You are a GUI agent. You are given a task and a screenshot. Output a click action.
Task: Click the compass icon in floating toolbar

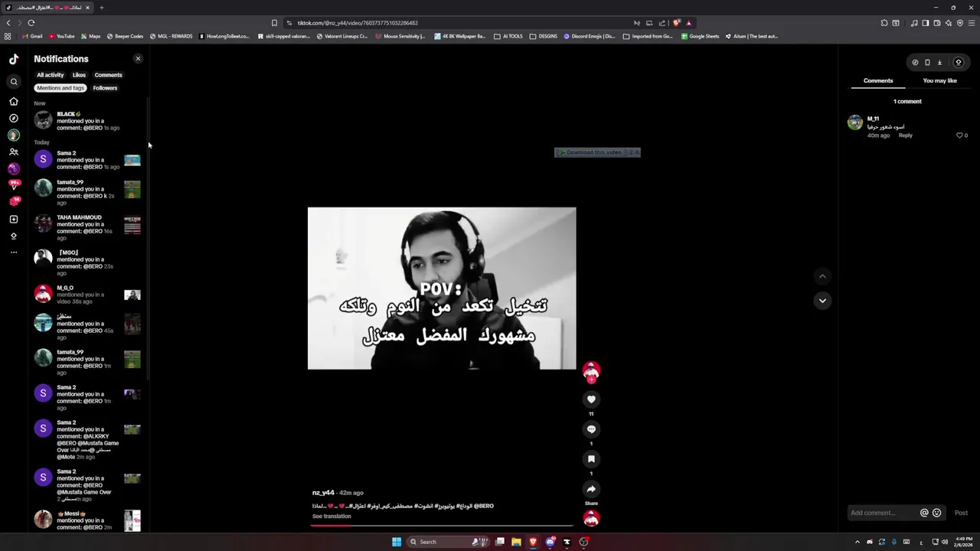(x=915, y=63)
